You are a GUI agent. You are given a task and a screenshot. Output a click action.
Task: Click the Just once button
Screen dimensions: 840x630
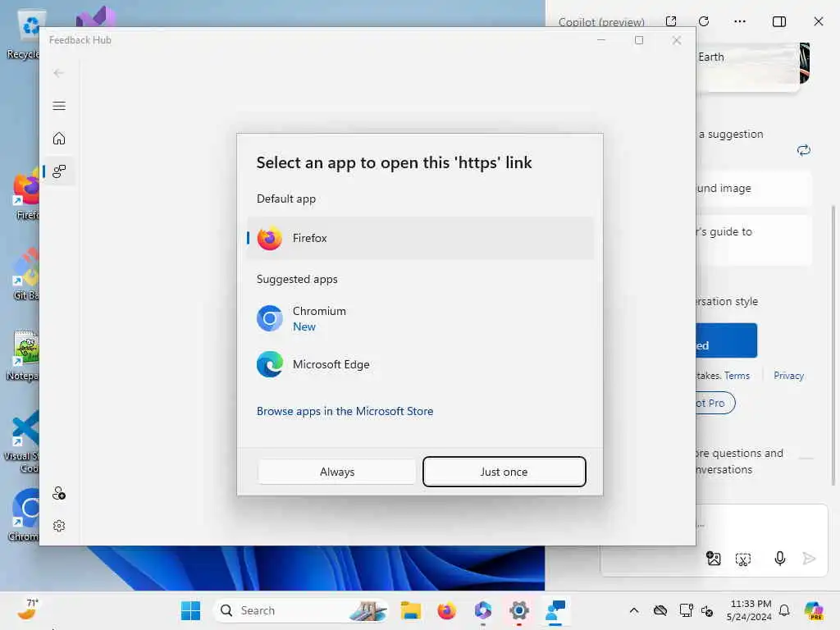[x=504, y=472]
